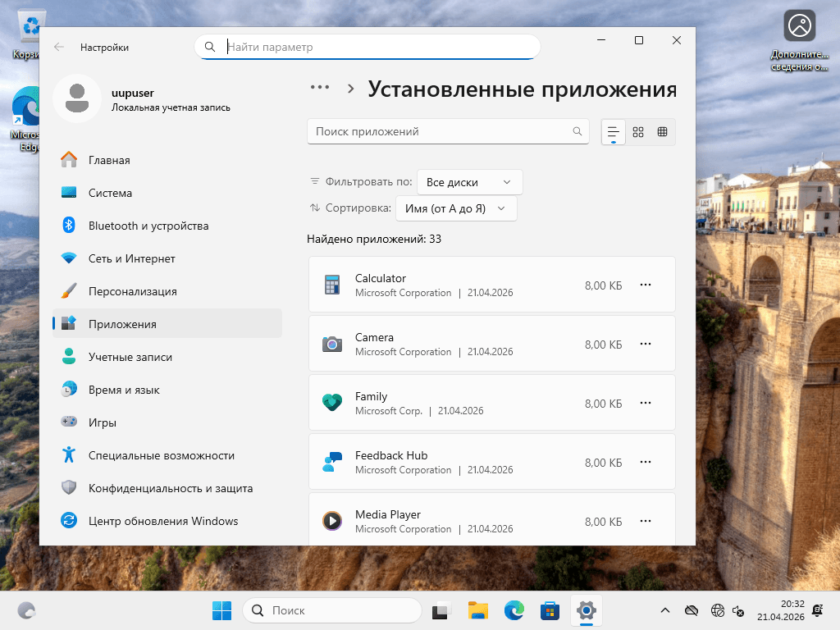Click the Media Player app icon
This screenshot has height=630, width=840.
coord(332,521)
